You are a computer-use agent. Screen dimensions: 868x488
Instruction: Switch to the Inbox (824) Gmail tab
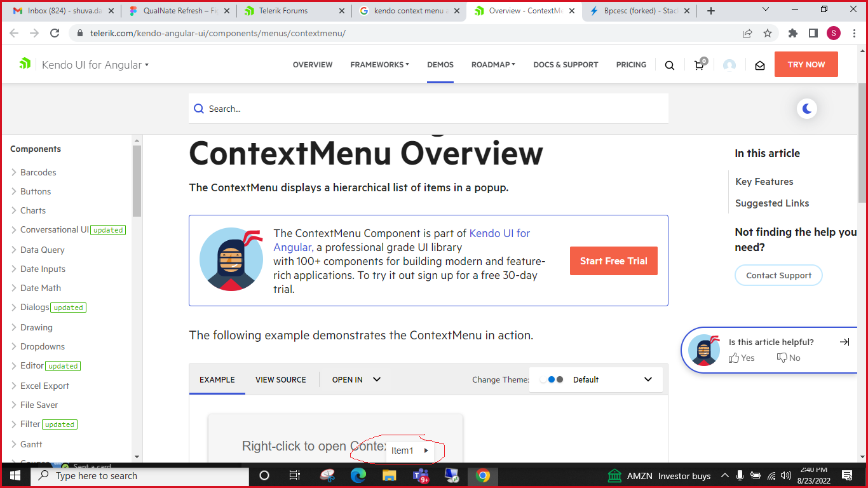click(64, 11)
